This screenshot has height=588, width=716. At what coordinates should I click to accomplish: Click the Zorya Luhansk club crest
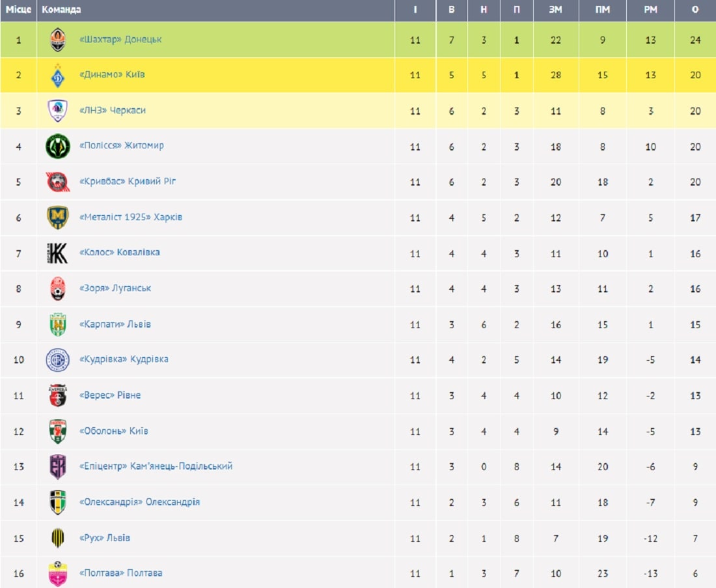(x=57, y=288)
